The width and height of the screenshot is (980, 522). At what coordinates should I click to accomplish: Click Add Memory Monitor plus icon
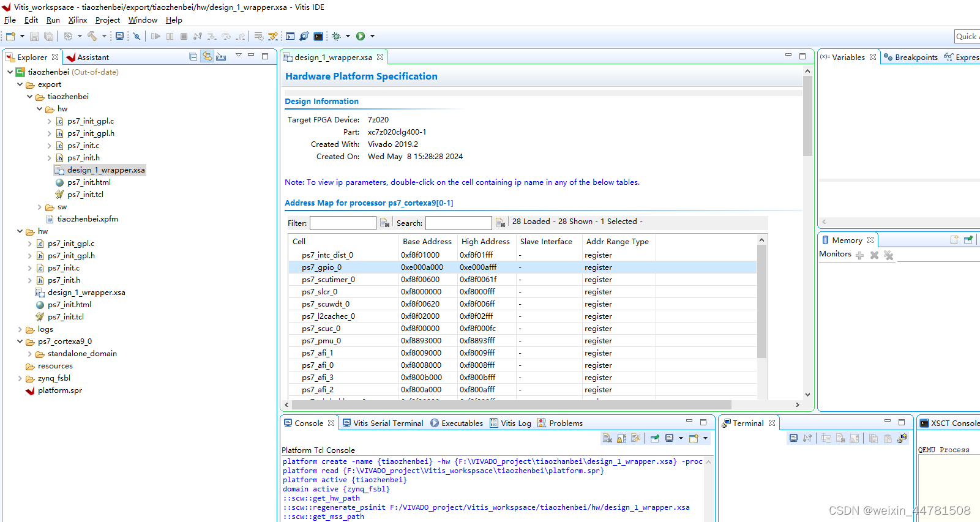click(859, 255)
